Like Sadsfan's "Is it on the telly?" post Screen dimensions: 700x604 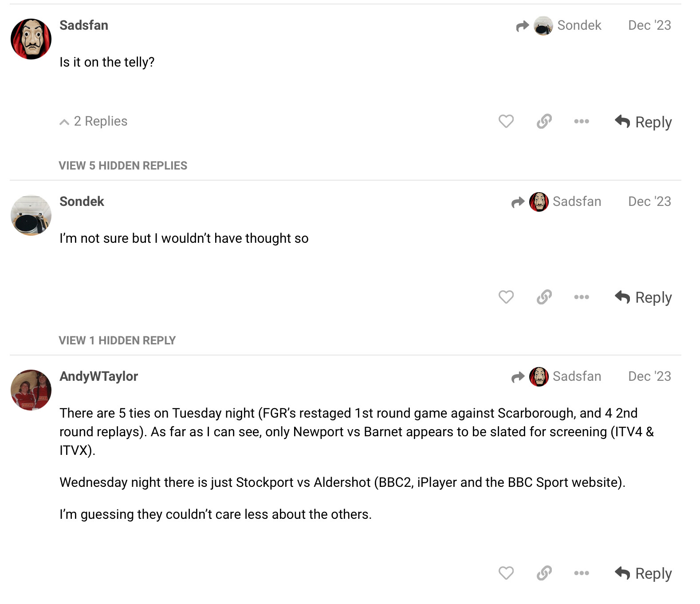tap(506, 121)
